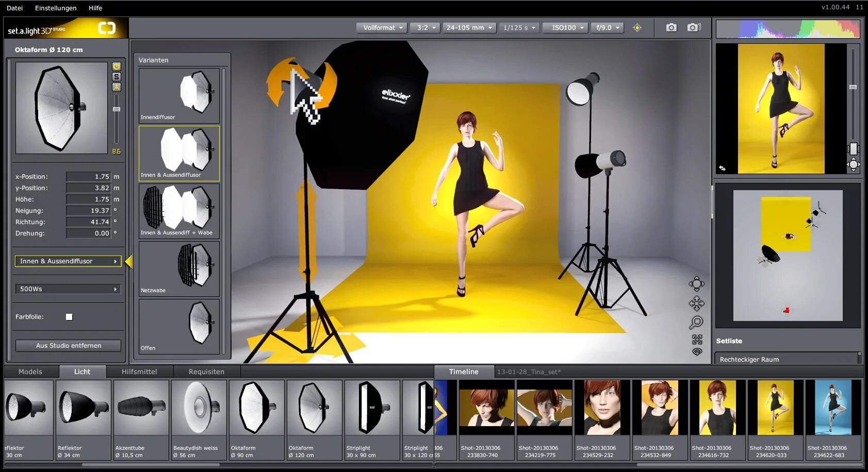Add the Reflektor Ø 34 cm light
Image resolution: width=868 pixels, height=472 pixels.
(84, 420)
